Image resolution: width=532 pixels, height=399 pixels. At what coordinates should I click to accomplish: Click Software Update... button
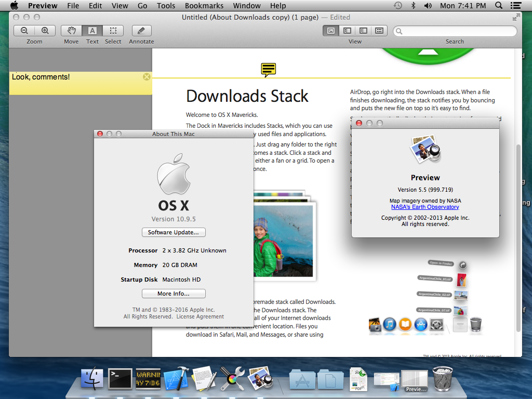[174, 232]
